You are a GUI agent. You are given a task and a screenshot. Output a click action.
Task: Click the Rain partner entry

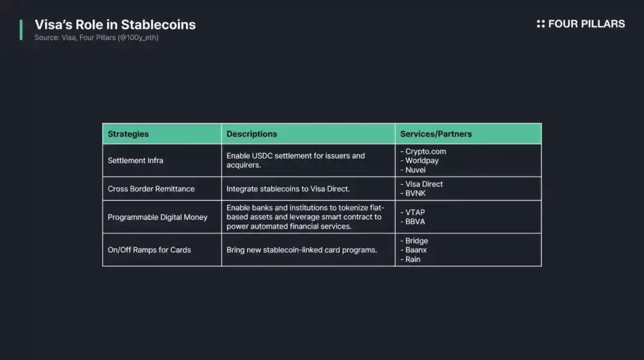tap(410, 259)
